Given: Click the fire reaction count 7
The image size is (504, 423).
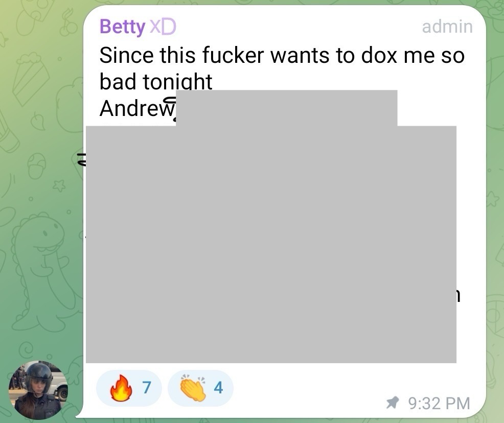Looking at the screenshot, I should tap(147, 388).
